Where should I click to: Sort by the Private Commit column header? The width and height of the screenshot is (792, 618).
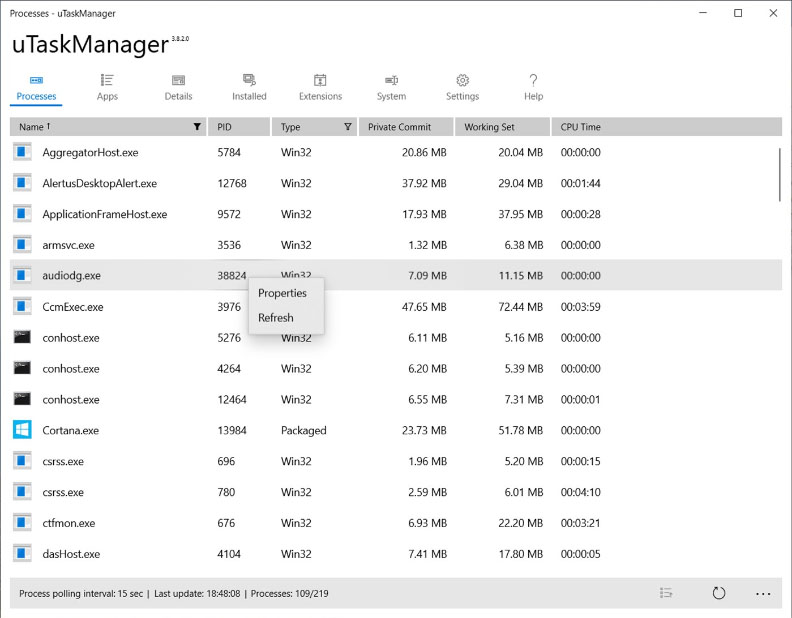coord(406,127)
